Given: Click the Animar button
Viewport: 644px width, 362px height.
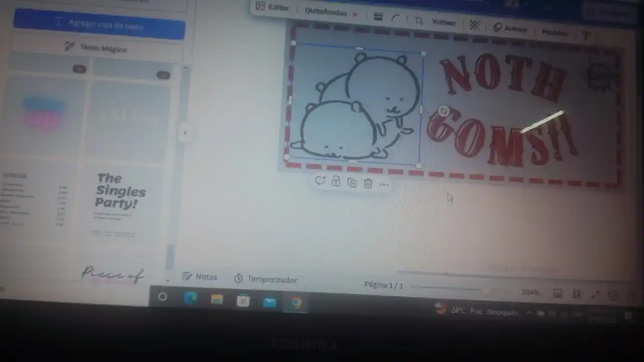Looking at the screenshot, I should [510, 29].
